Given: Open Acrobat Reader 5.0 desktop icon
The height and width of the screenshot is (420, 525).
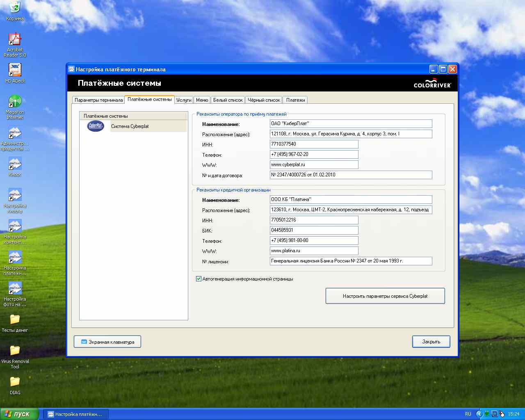Looking at the screenshot, I should [15, 40].
